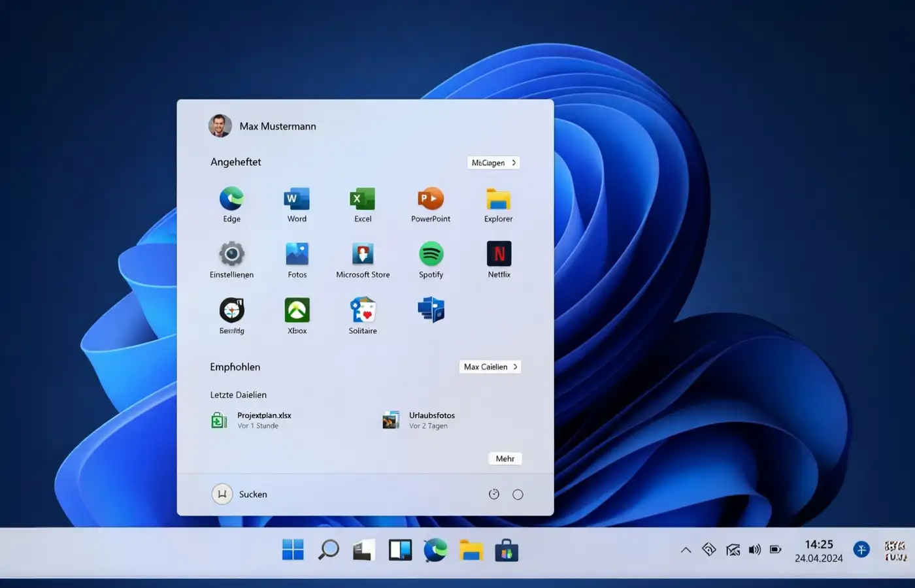Open Search magnifier on the taskbar
The width and height of the screenshot is (915, 588).
point(328,550)
